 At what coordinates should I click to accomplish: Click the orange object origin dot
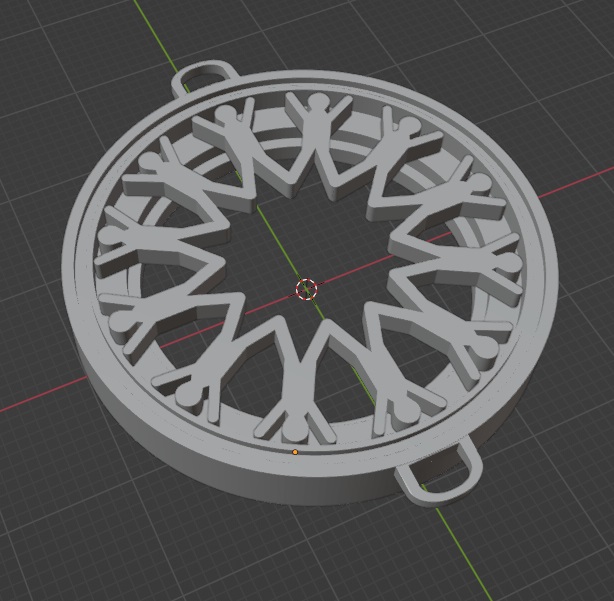click(x=295, y=452)
